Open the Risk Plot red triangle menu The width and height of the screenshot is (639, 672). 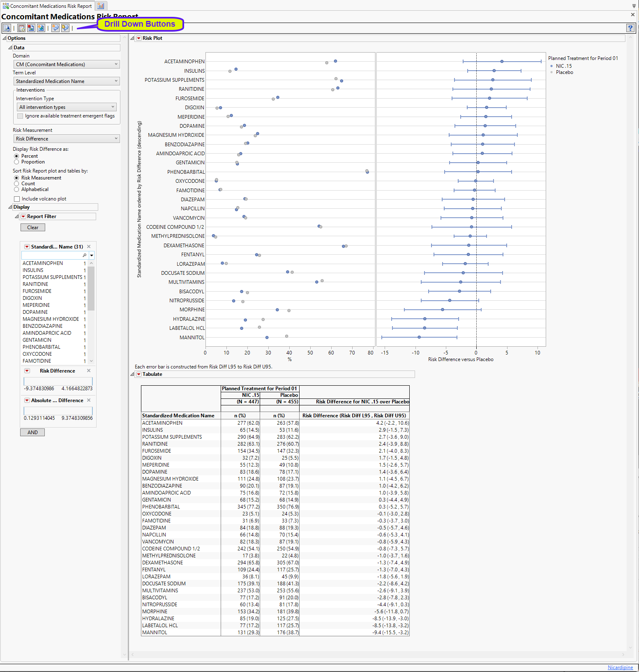(x=139, y=38)
